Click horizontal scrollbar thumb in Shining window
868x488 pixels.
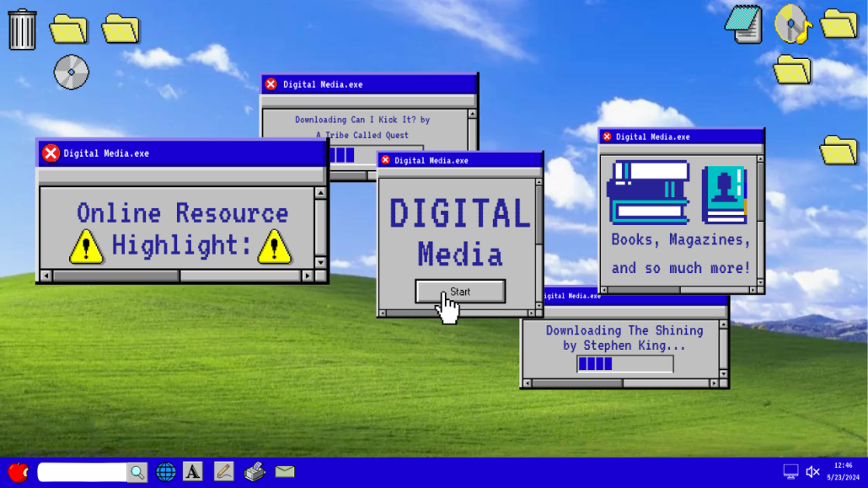point(577,383)
